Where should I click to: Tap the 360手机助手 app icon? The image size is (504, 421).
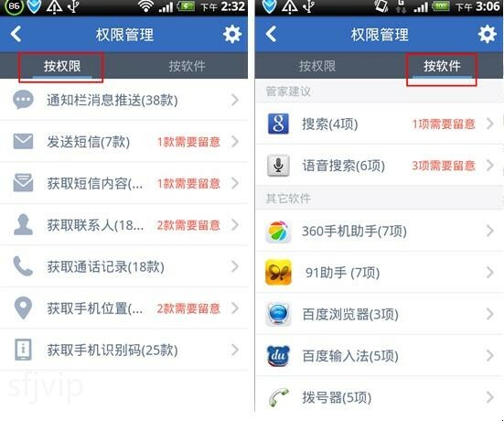click(278, 232)
